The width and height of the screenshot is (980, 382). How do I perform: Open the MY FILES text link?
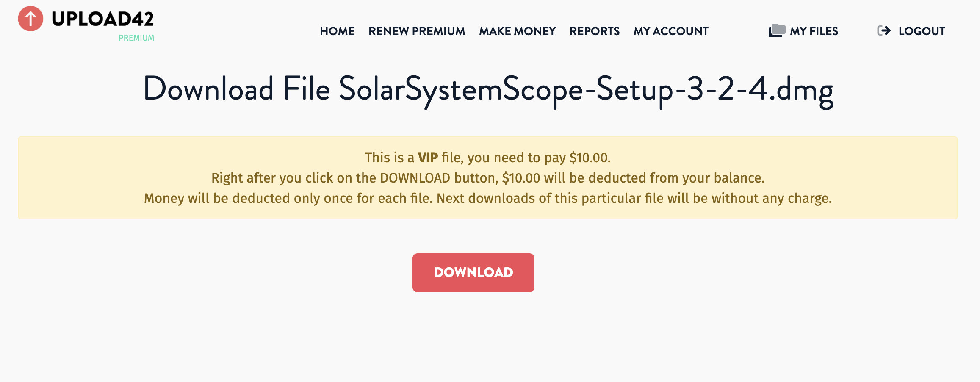814,31
